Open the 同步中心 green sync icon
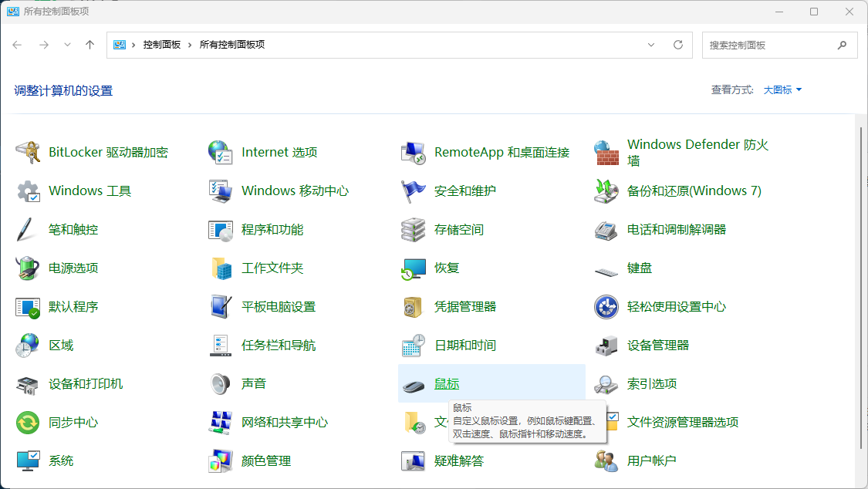This screenshot has width=868, height=489. (x=28, y=423)
